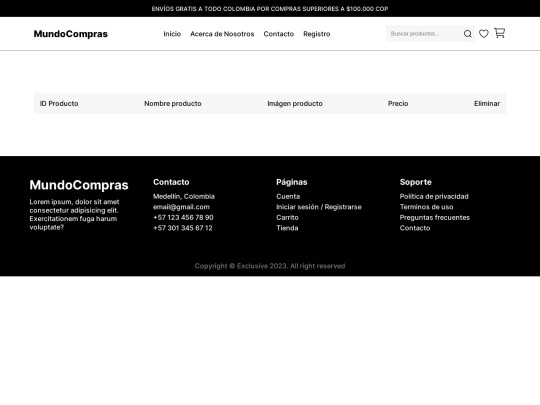Open the wishlist heart icon
The image size is (540, 405).
(x=484, y=34)
